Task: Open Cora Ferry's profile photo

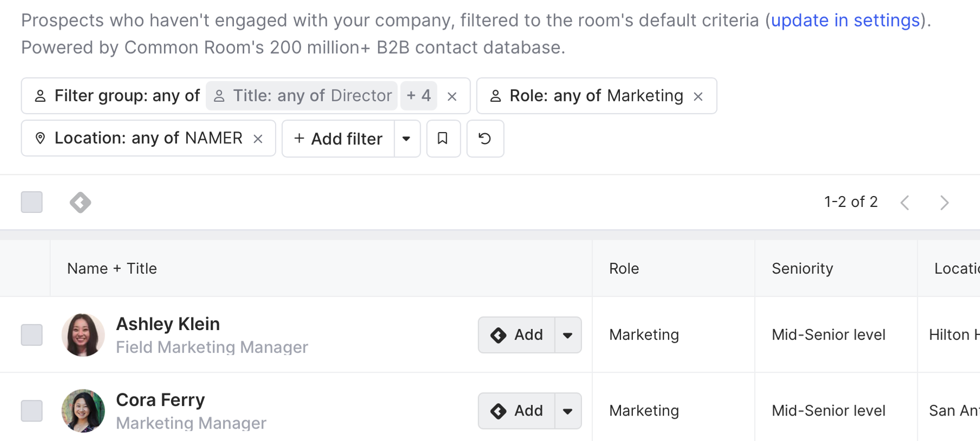Action: click(83, 411)
